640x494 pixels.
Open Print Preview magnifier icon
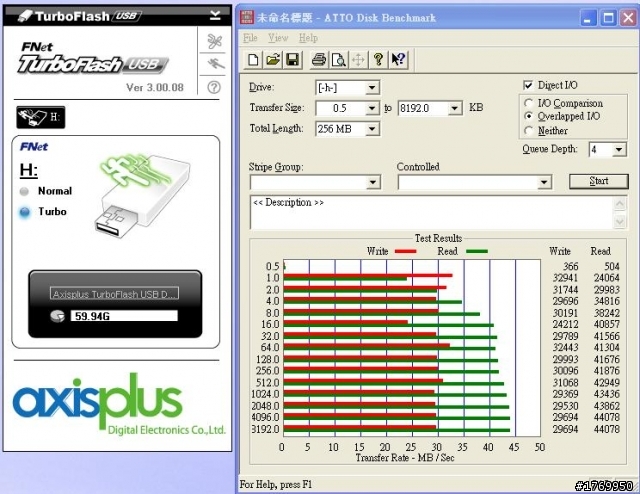[338, 60]
